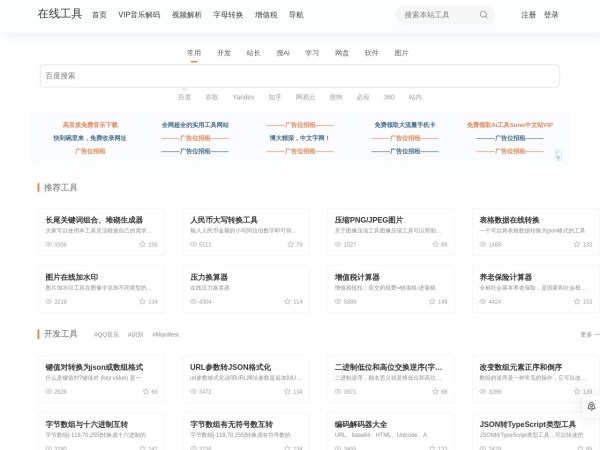Image resolution: width=600 pixels, height=450 pixels.
Task: Click star icon on 压缩PNG/JPEG图片 card
Action: (431, 244)
